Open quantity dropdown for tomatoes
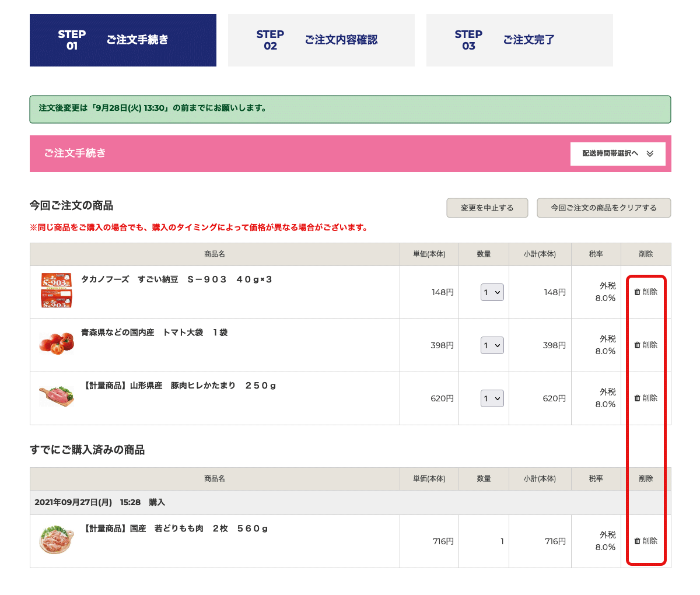Screen dimensions: 700x595 point(492,345)
